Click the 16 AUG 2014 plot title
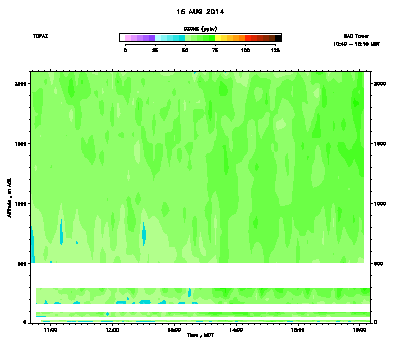This screenshot has height=360, width=400. 200,12
